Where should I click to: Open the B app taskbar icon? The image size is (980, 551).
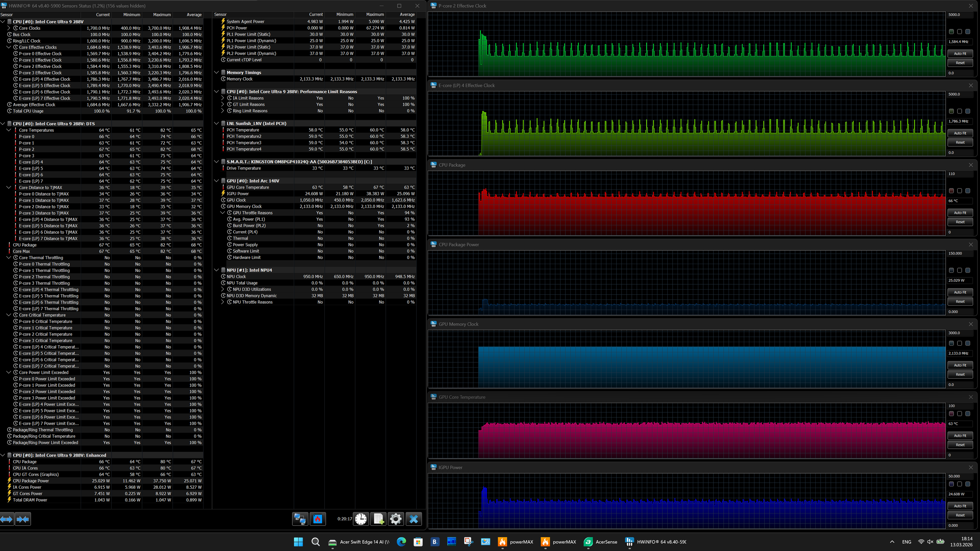pyautogui.click(x=434, y=542)
